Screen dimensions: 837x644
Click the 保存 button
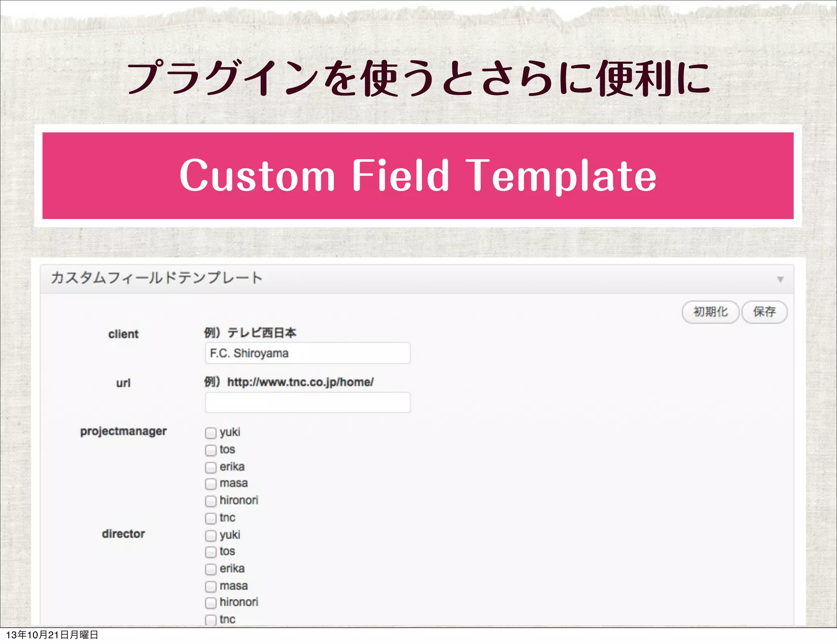[764, 312]
